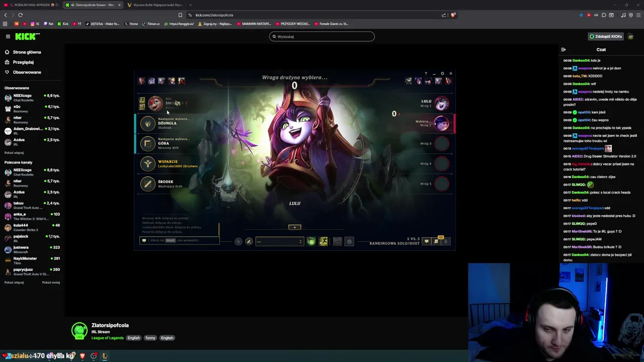
Task: Open anka_e channel avatar
Action: [8, 216]
